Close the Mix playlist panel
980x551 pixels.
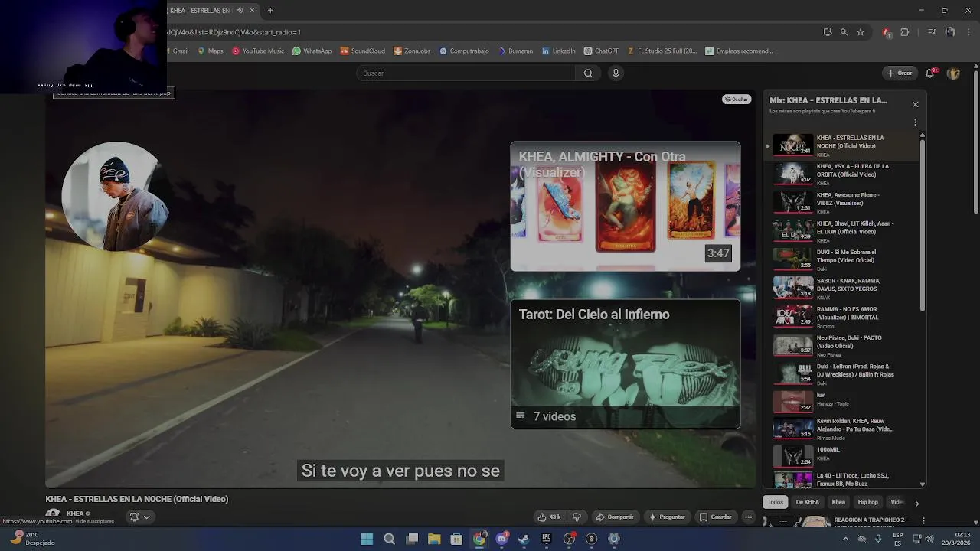(x=915, y=104)
